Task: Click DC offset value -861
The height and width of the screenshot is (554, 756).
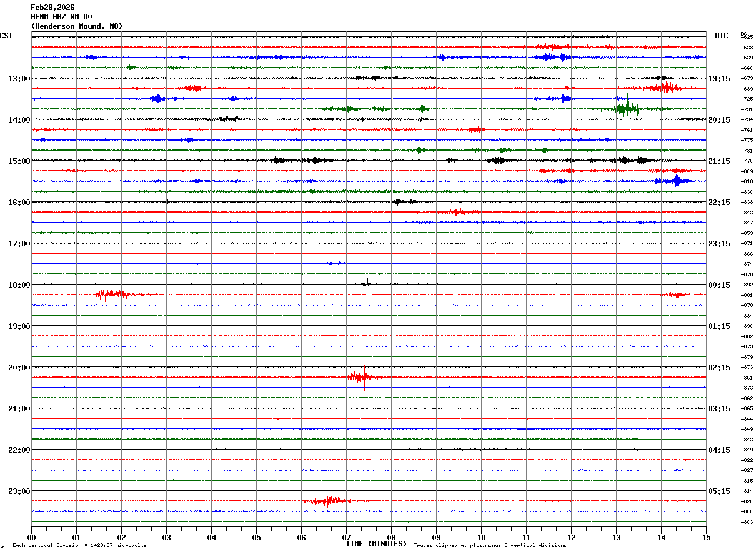Action: [746, 378]
